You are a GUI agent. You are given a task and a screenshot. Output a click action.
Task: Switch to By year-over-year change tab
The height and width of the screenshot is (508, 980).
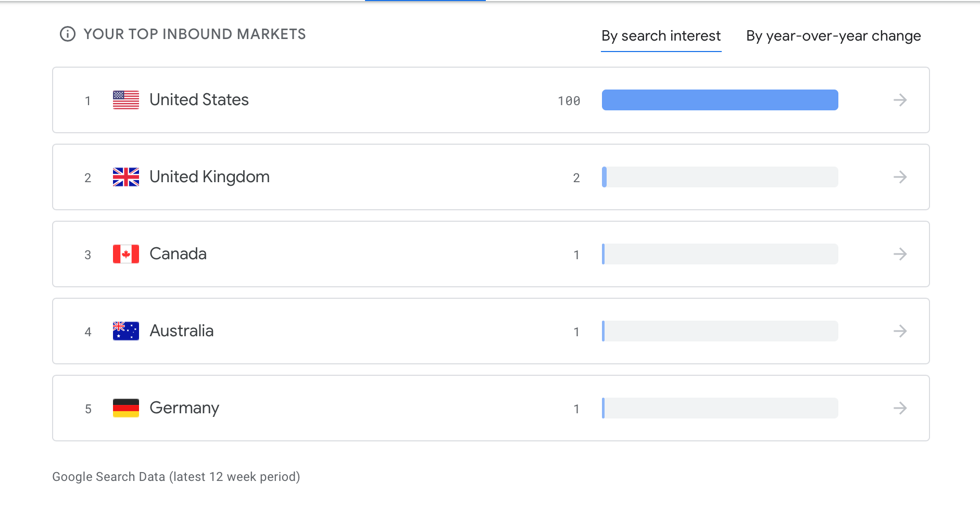coord(833,36)
